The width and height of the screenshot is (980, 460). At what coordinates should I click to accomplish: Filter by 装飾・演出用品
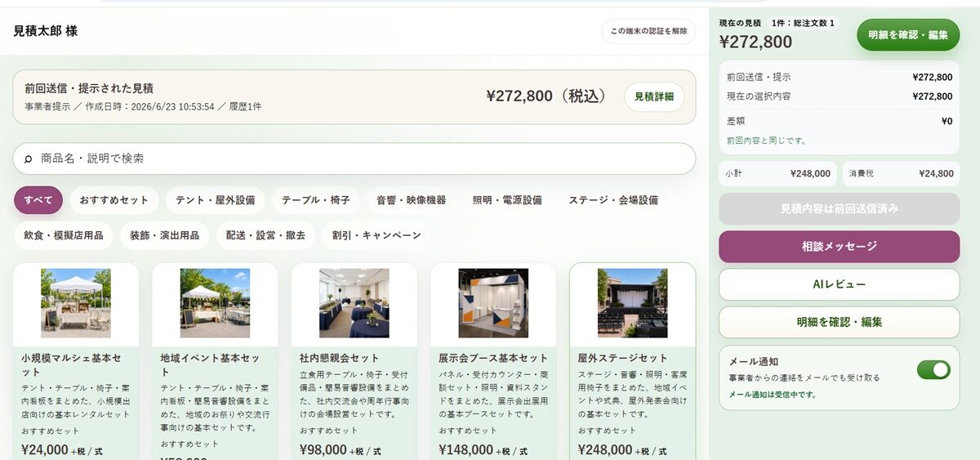coord(164,235)
